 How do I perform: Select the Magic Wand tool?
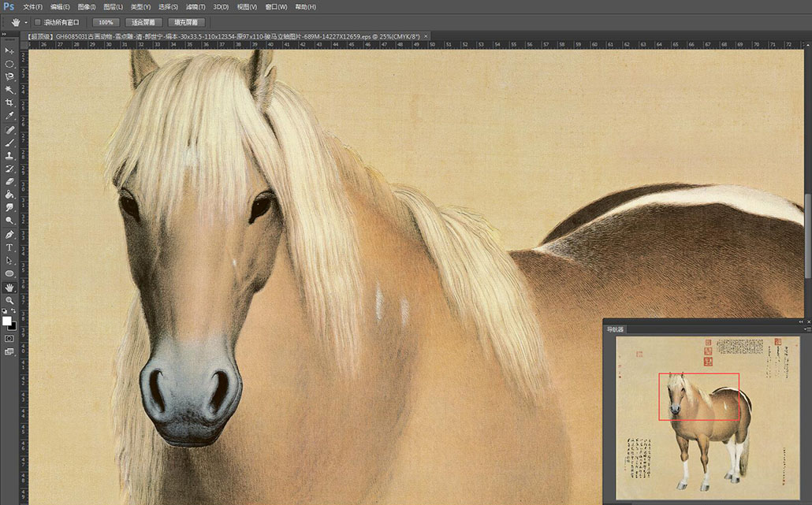point(9,90)
